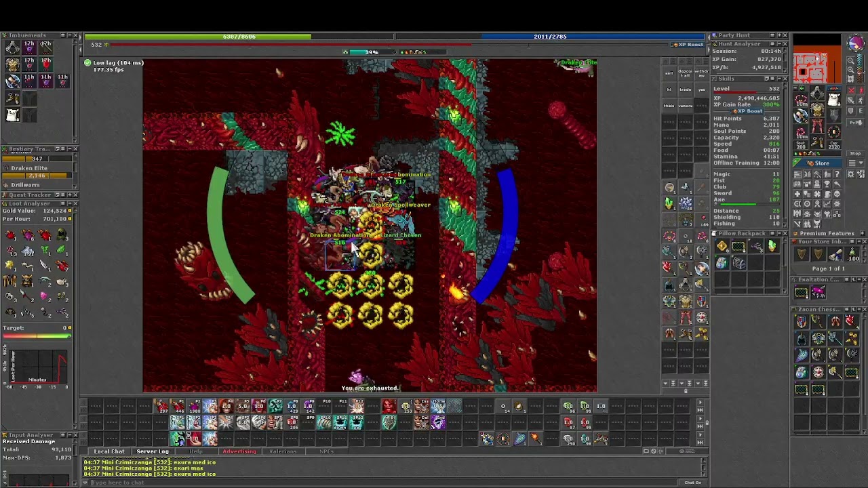Select the boots equipment slot
Image resolution: width=868 pixels, height=488 pixels.
817,141
